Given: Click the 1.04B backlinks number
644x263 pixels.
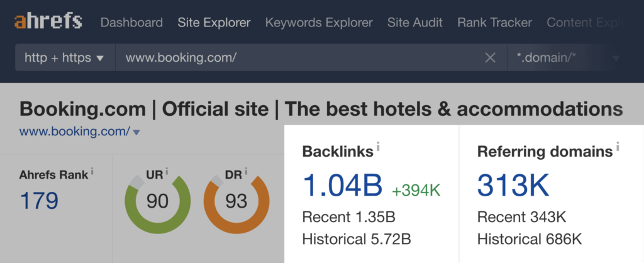Looking at the screenshot, I should (342, 186).
